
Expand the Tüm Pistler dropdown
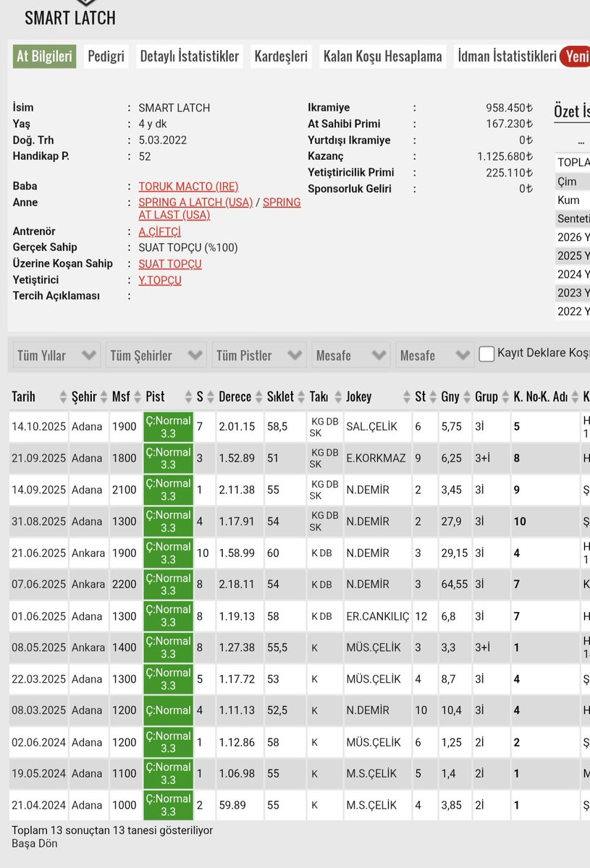259,355
